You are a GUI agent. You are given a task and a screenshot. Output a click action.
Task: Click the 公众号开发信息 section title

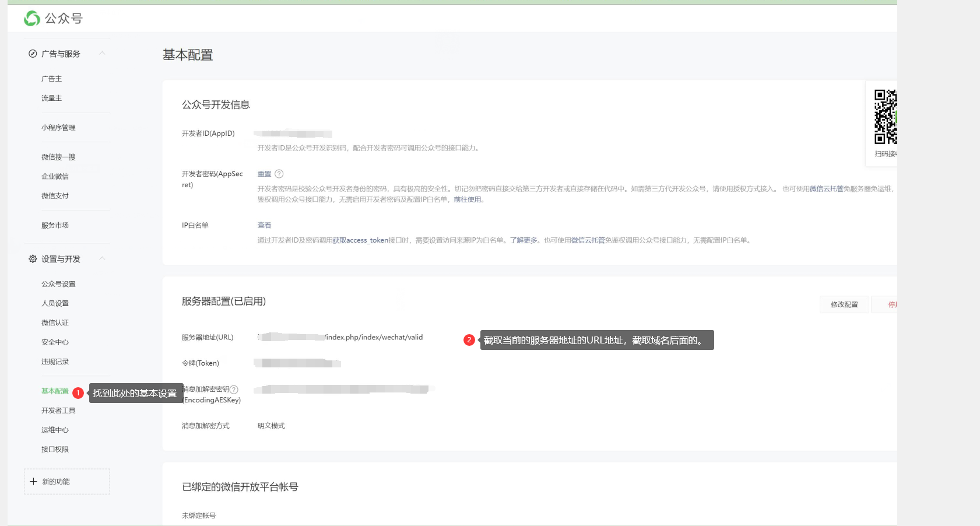pyautogui.click(x=216, y=104)
